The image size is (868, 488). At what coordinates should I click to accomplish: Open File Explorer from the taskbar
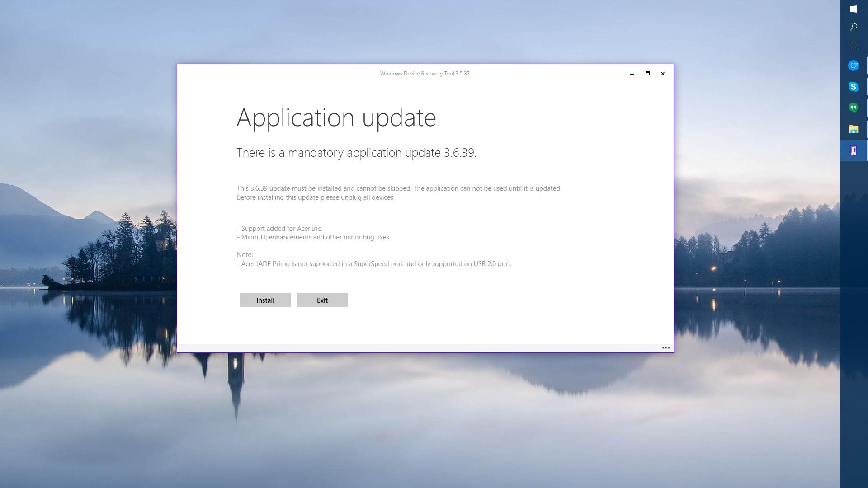[x=854, y=129]
